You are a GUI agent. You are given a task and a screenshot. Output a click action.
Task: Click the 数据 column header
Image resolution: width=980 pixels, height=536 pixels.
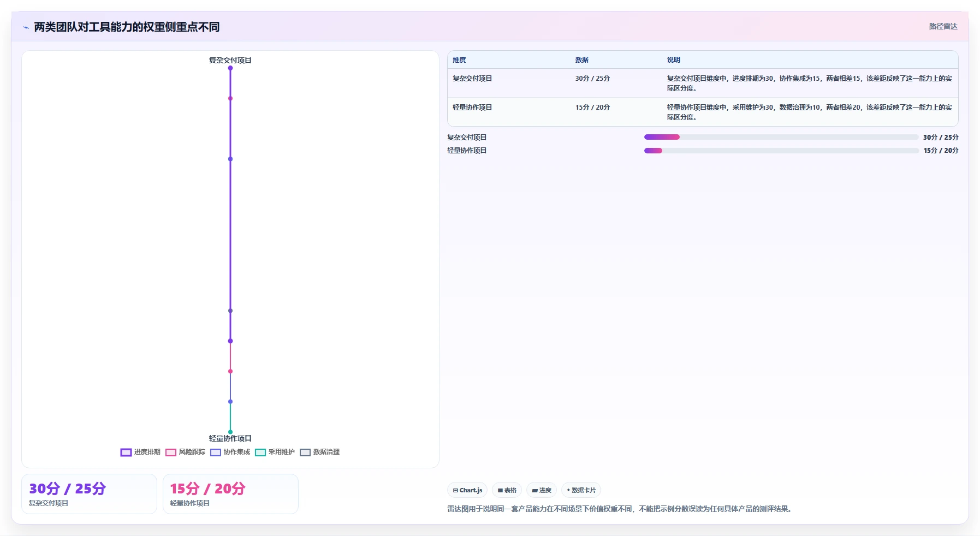(x=581, y=60)
